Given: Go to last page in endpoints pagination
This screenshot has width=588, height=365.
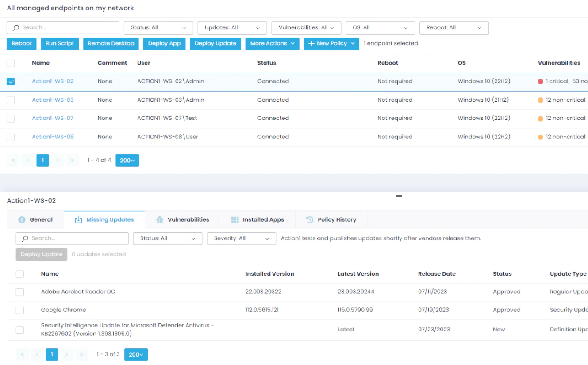Looking at the screenshot, I should pos(73,161).
